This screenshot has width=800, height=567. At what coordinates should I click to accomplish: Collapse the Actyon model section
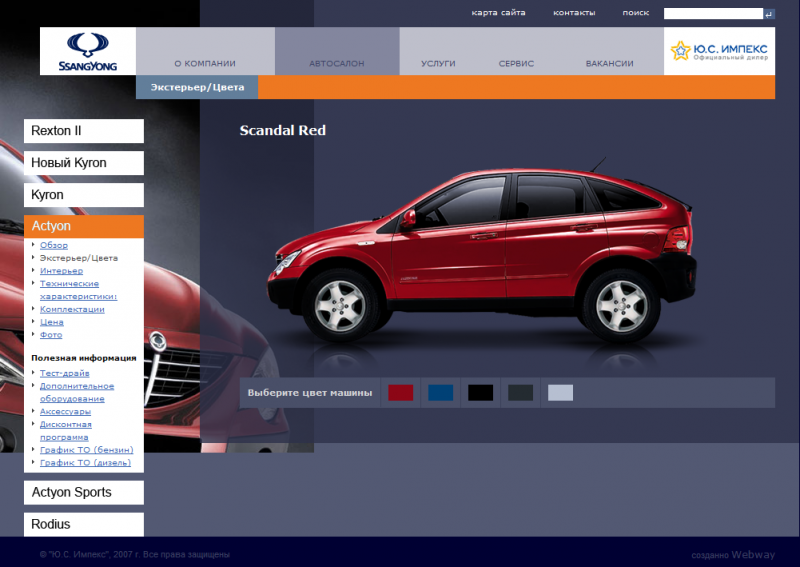pos(84,226)
